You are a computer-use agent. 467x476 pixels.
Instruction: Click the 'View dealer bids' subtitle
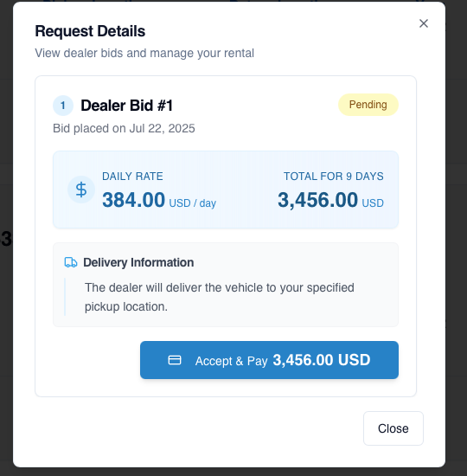(x=144, y=53)
